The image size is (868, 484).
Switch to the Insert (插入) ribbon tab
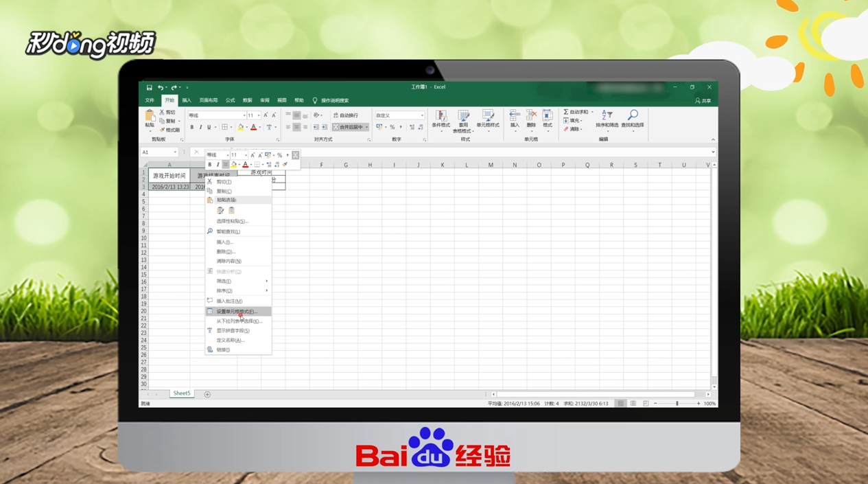coord(187,100)
